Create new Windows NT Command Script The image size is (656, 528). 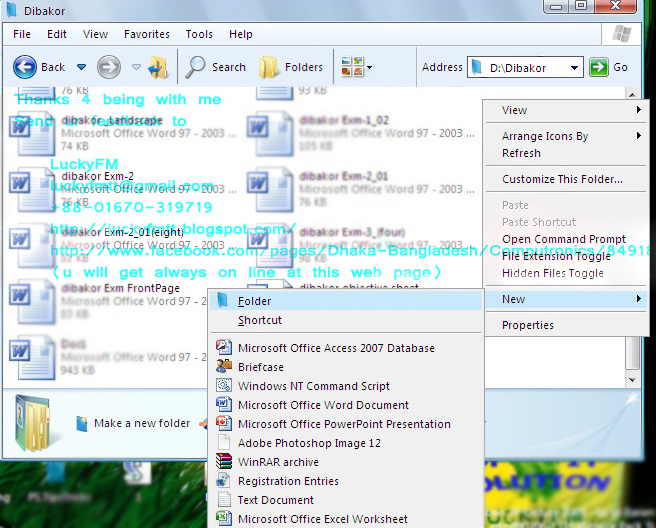coord(346,386)
